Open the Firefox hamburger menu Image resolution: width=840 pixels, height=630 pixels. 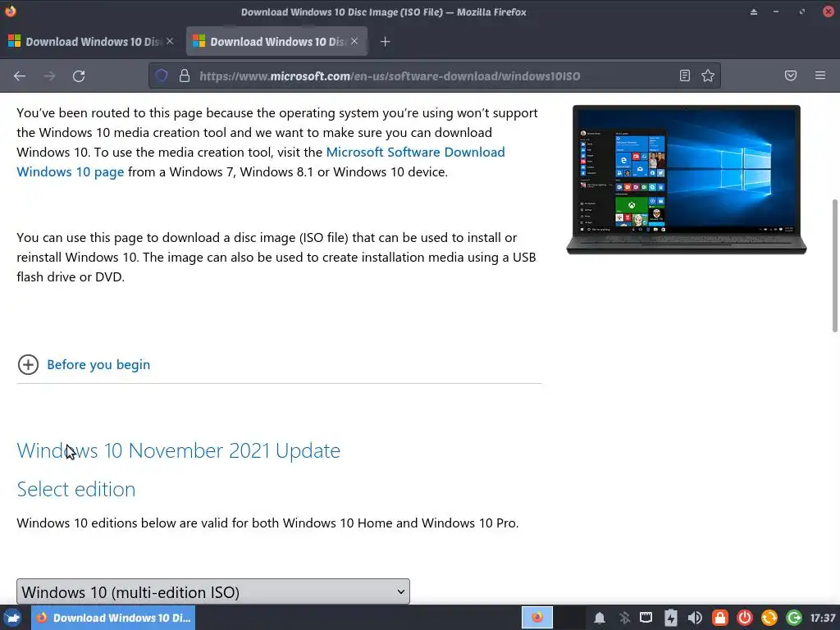coord(820,75)
